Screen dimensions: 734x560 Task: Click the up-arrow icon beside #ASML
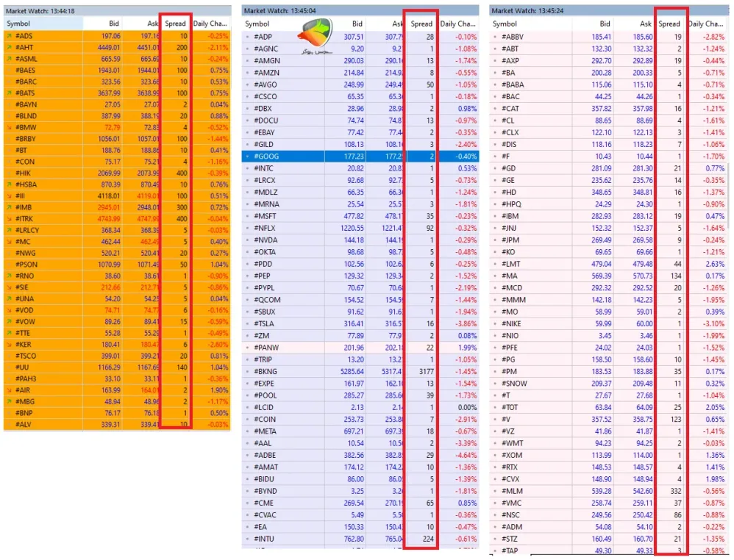(10, 59)
